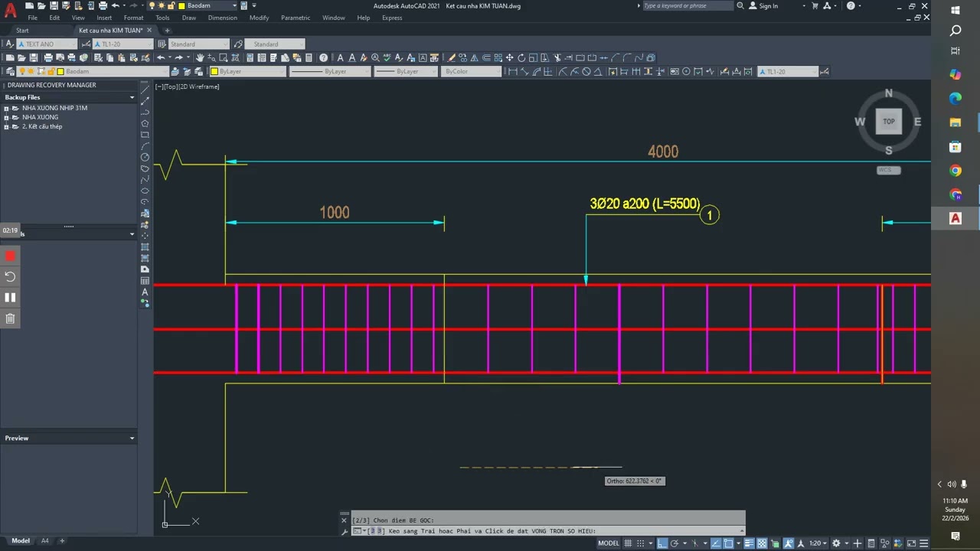
Task: Collapse the Preview section arrow
Action: click(132, 438)
